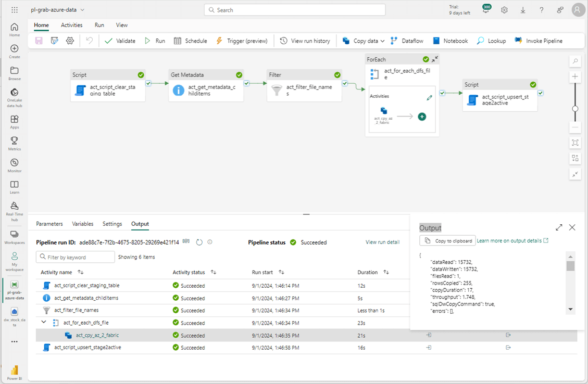Switch to the Activities ribbon tab
Viewport: 588px width, 384px height.
point(72,25)
